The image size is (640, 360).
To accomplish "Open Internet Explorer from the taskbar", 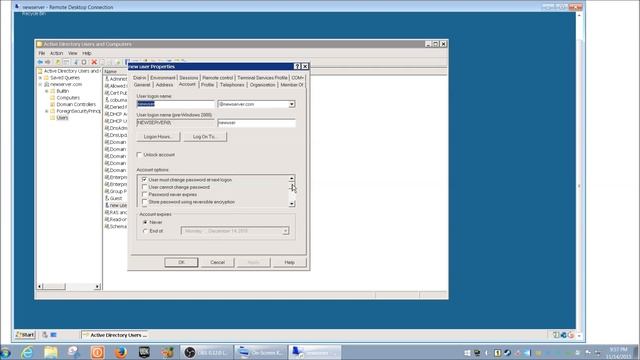I will [27, 352].
